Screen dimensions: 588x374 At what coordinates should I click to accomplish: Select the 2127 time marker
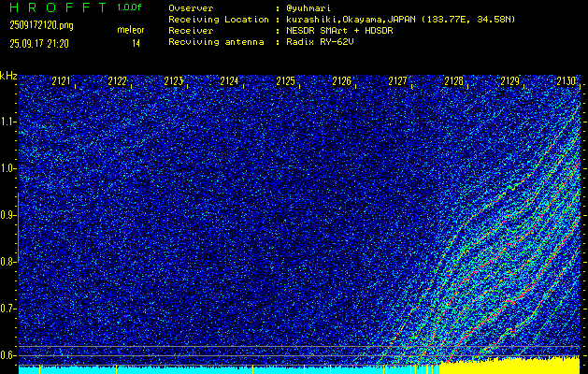pos(398,81)
